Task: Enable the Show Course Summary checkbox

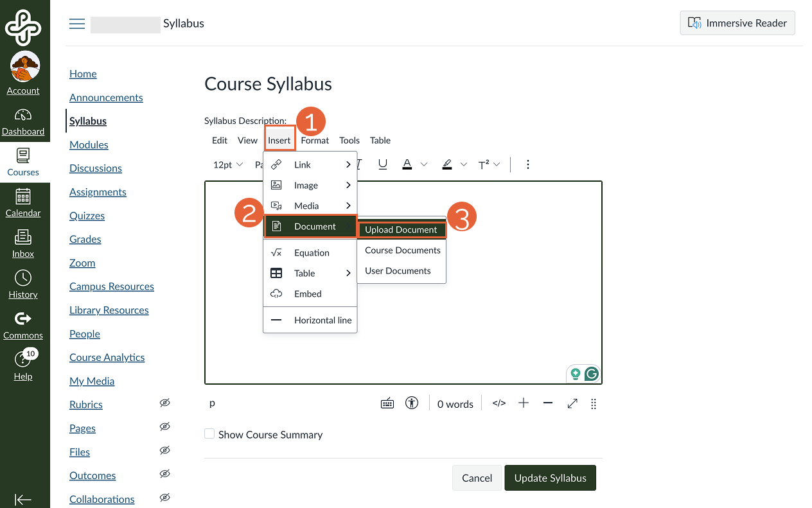Action: [209, 434]
